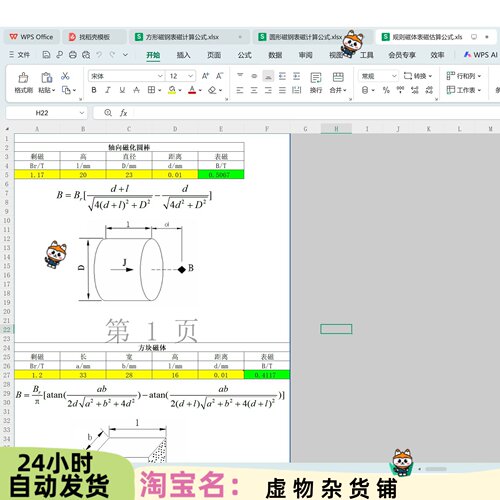Align text right in cell
The height and width of the screenshot is (500, 500).
point(268,90)
